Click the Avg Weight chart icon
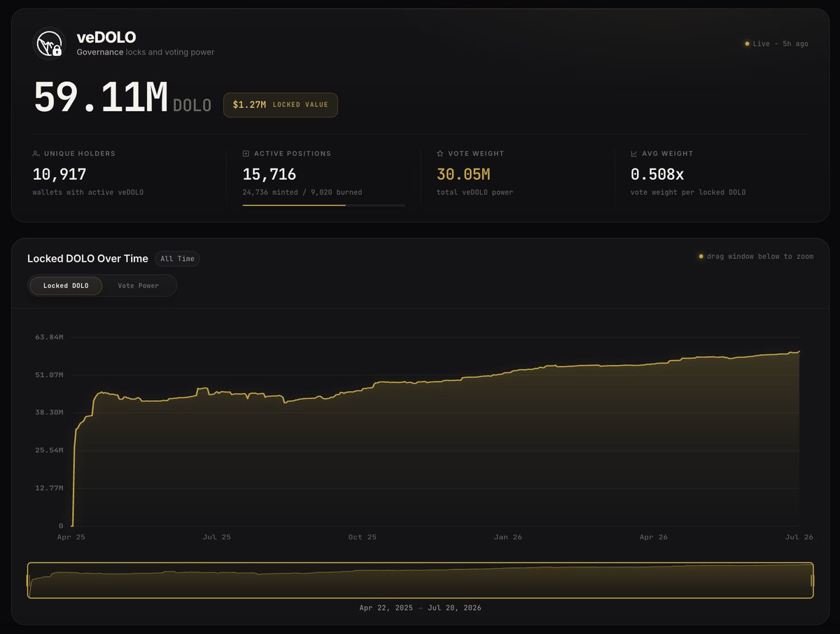 pyautogui.click(x=634, y=153)
